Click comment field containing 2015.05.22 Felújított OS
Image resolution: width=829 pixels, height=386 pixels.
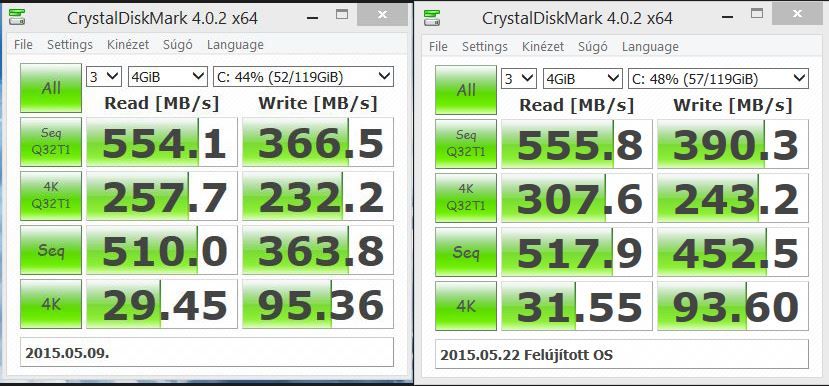click(622, 354)
